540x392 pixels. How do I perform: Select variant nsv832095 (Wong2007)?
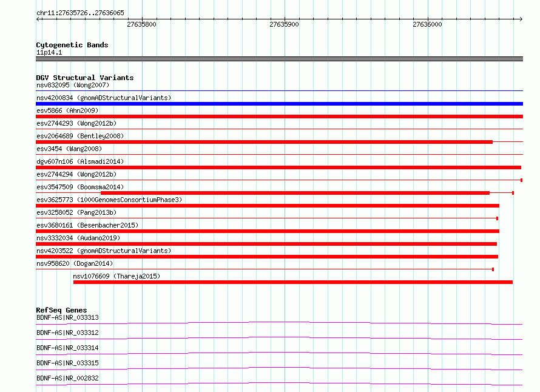tap(73, 85)
